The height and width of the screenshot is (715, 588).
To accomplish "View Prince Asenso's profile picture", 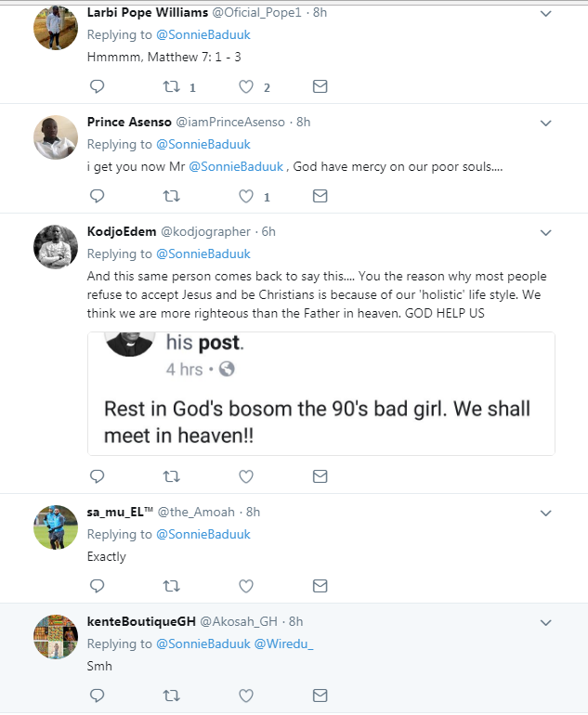I will coord(55,136).
